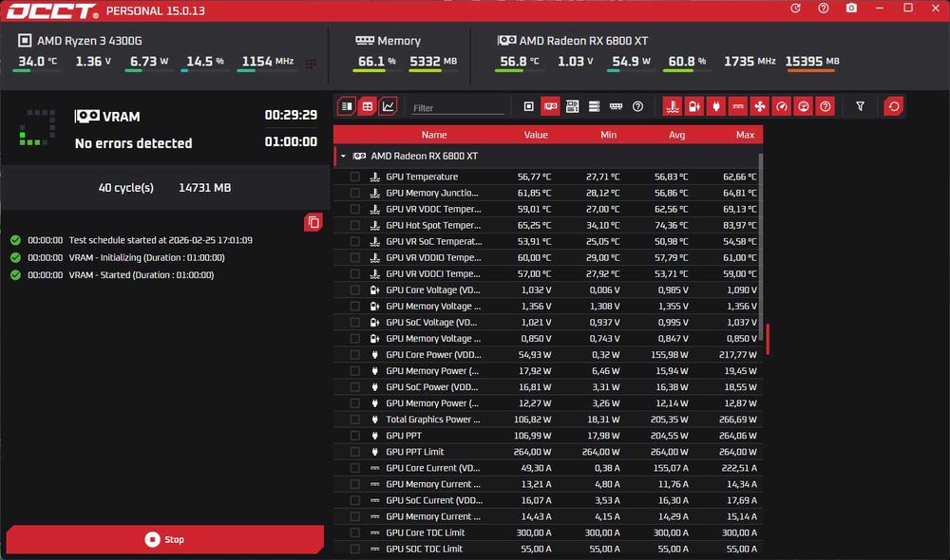The width and height of the screenshot is (950, 560).
Task: Toggle unknown hardware filter icon
Action: coord(637,106)
